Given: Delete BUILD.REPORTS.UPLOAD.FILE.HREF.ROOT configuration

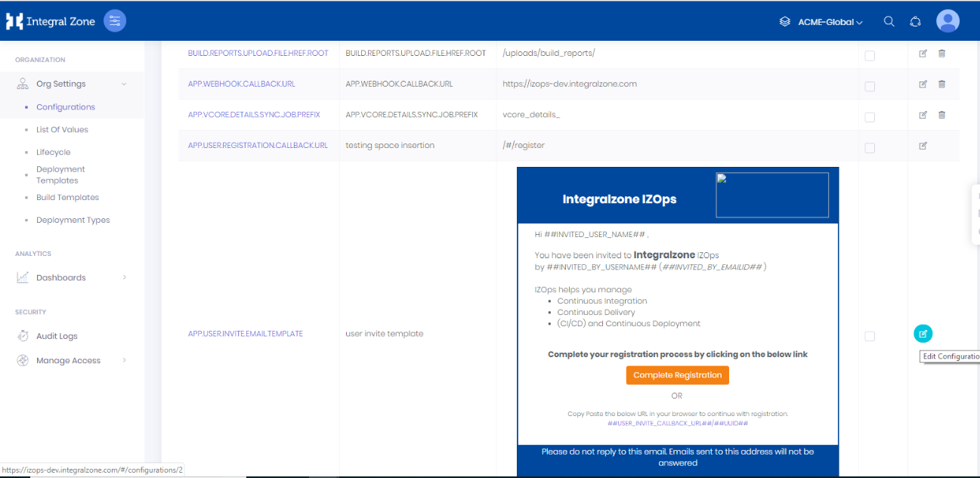Looking at the screenshot, I should pyautogui.click(x=941, y=54).
